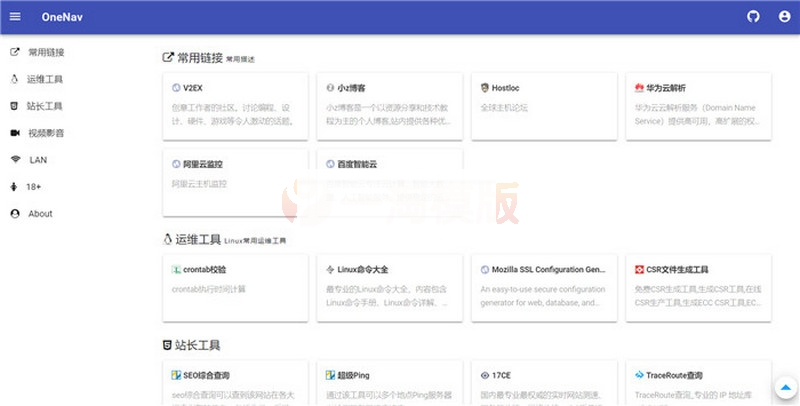The height and width of the screenshot is (406, 800).
Task: Click the OneNav title in header
Action: (x=63, y=18)
